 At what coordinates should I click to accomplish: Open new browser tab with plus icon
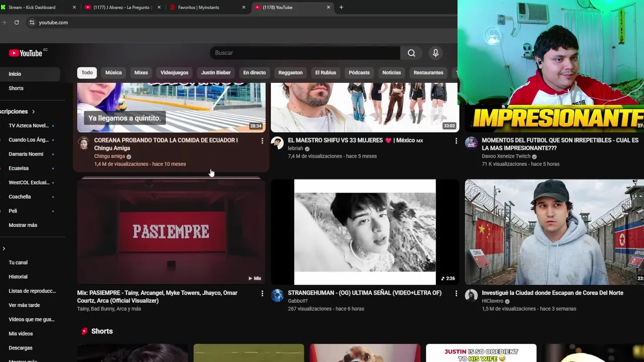point(341,7)
